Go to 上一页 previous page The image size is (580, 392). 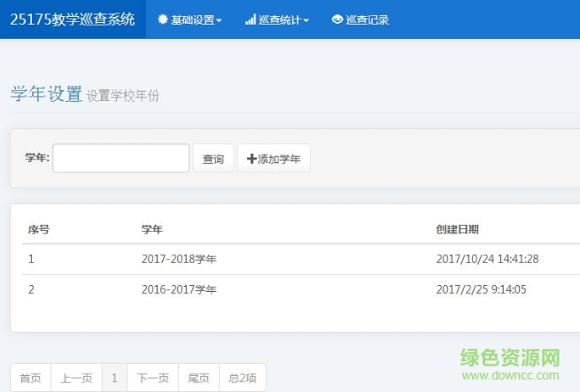click(x=76, y=378)
